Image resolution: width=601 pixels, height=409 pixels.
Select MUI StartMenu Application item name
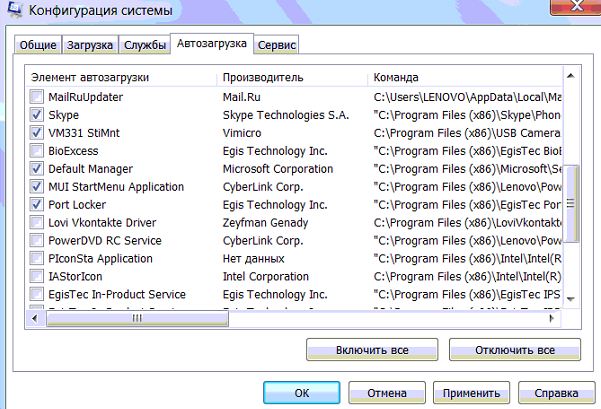(x=116, y=187)
